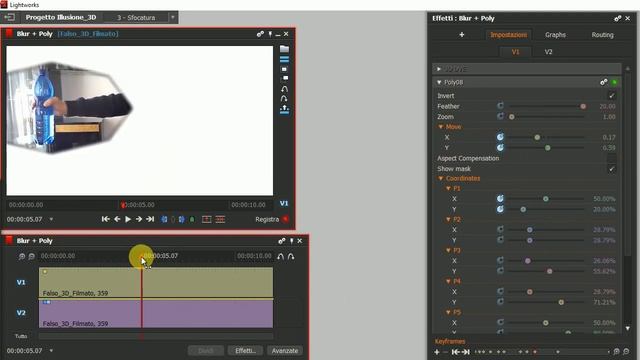Toggle the Show mask checkbox
Image resolution: width=640 pixels, height=360 pixels.
coord(611,169)
